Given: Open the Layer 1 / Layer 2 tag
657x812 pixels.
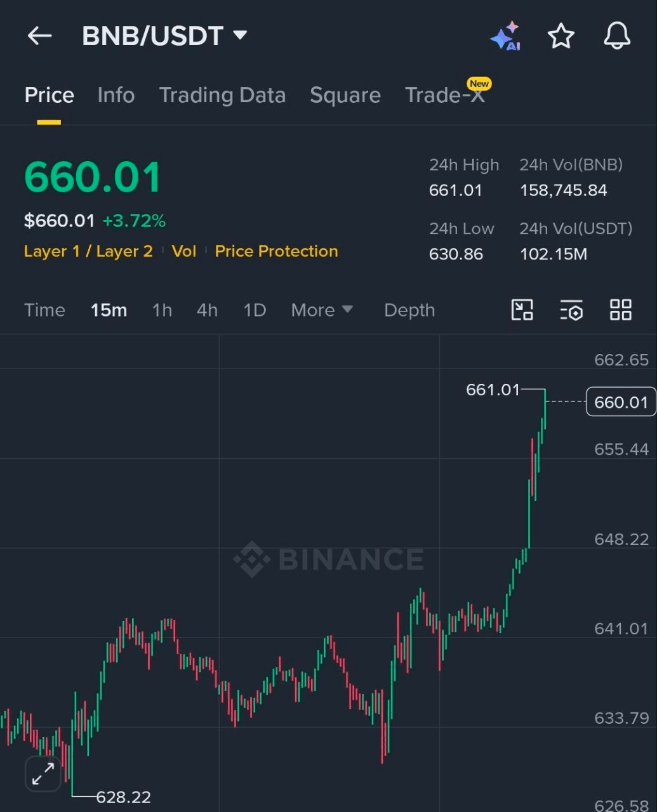Looking at the screenshot, I should click(x=88, y=251).
